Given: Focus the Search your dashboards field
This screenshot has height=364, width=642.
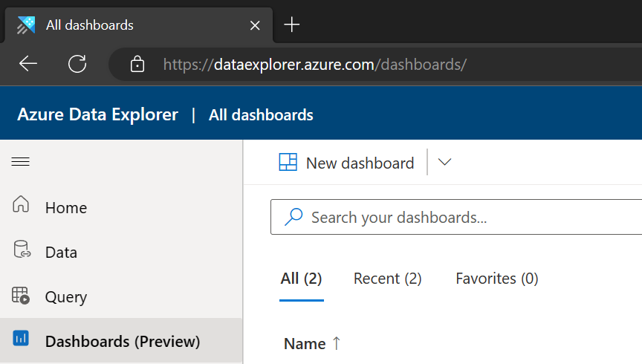Looking at the screenshot, I should pyautogui.click(x=456, y=217).
